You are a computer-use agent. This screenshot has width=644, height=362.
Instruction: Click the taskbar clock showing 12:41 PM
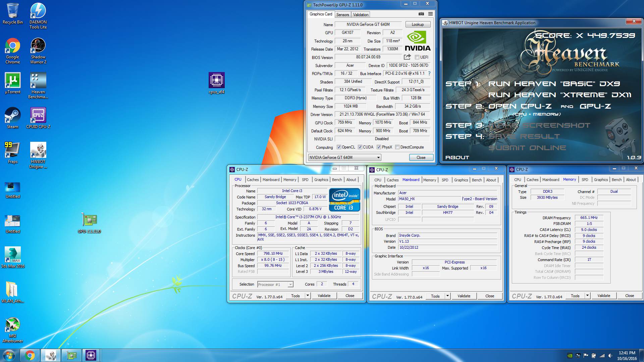(627, 356)
